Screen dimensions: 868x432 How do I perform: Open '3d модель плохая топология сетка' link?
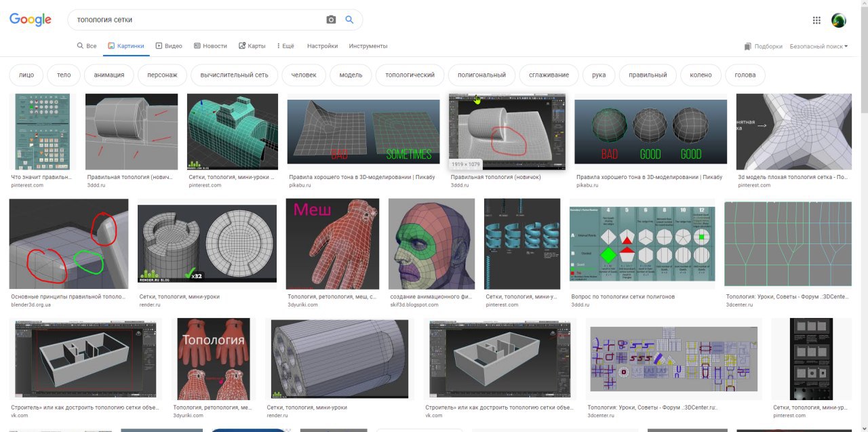click(x=792, y=177)
